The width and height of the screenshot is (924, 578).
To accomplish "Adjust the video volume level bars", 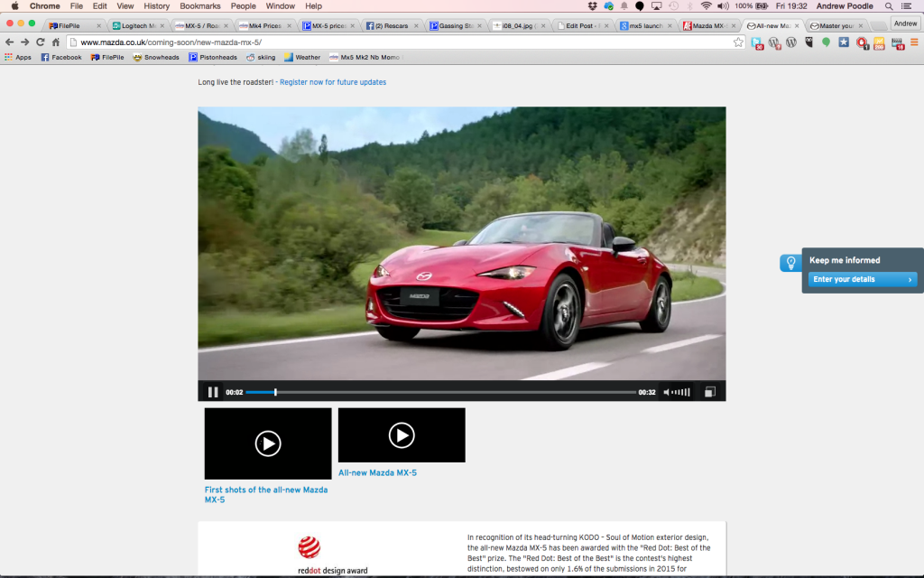I will 681,392.
